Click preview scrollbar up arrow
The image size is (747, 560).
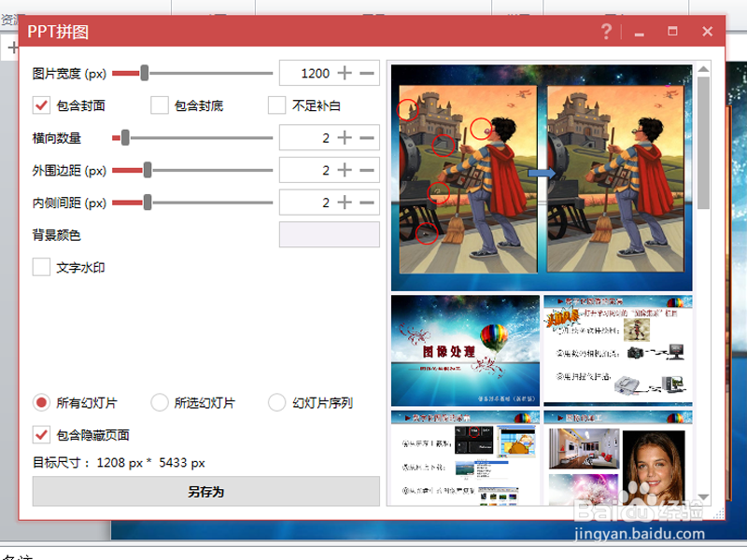[x=703, y=69]
